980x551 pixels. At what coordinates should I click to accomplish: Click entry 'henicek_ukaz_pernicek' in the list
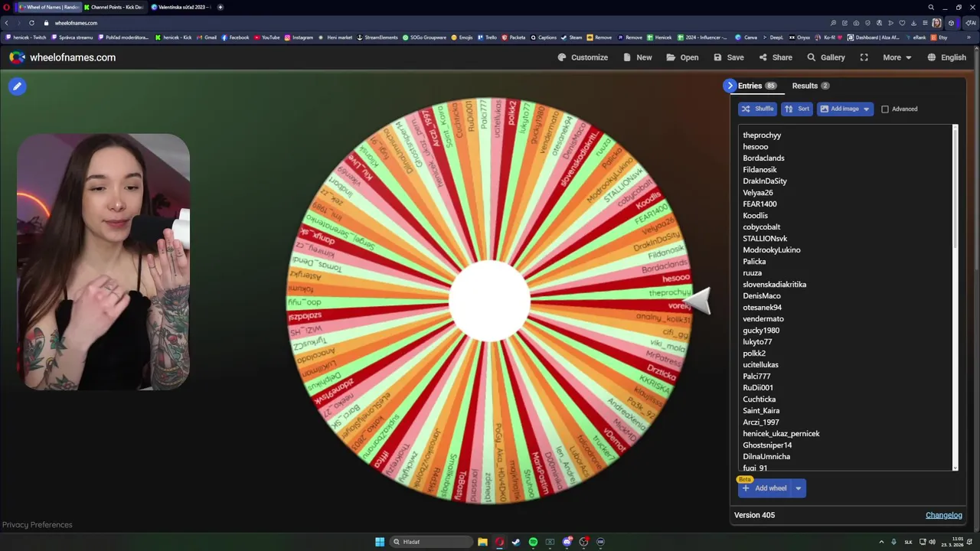(781, 434)
